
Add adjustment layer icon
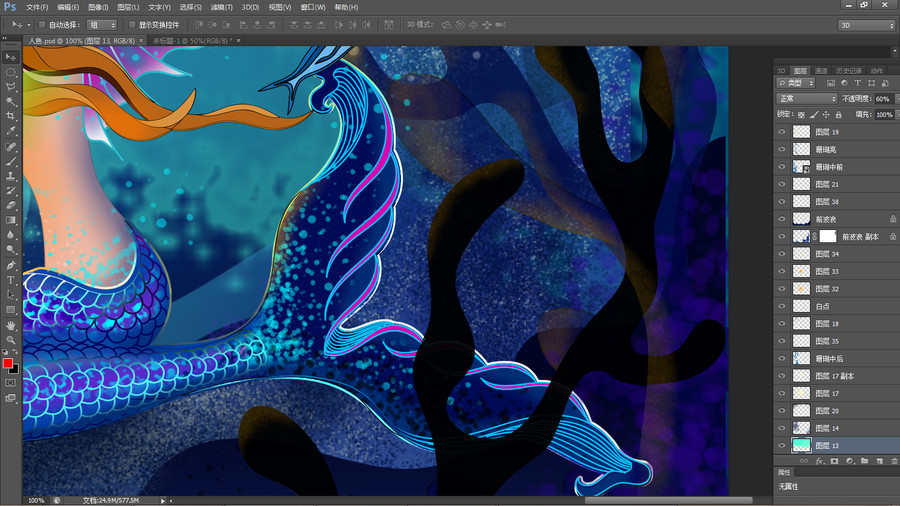[849, 461]
